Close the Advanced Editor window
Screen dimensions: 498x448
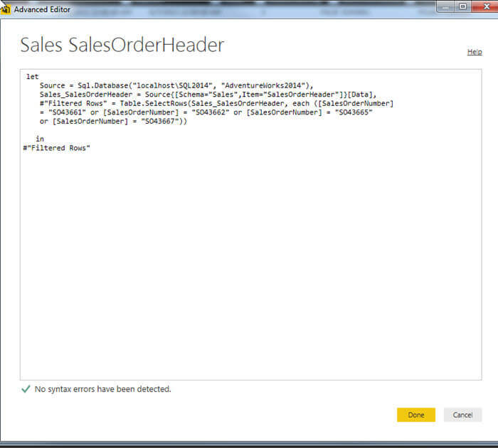[486, 6]
